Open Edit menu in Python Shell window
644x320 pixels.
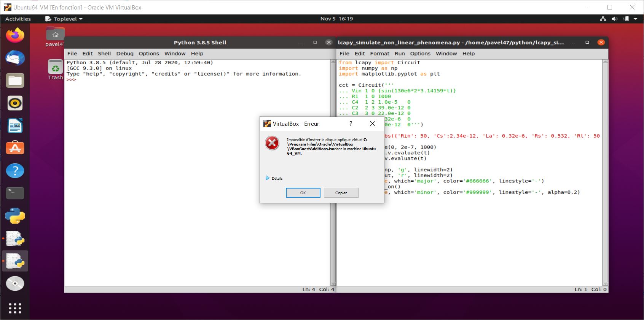(x=88, y=54)
